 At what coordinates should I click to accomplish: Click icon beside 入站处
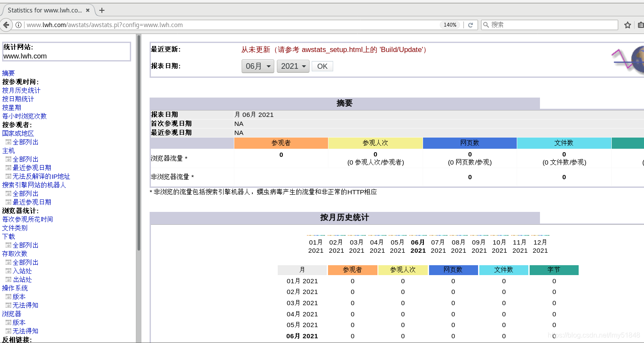pyautogui.click(x=8, y=271)
